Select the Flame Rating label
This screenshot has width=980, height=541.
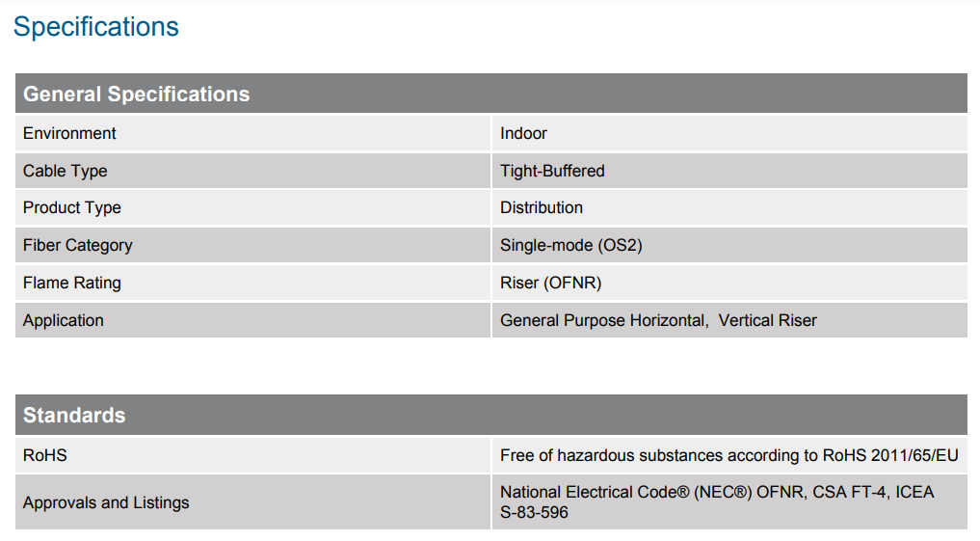72,283
